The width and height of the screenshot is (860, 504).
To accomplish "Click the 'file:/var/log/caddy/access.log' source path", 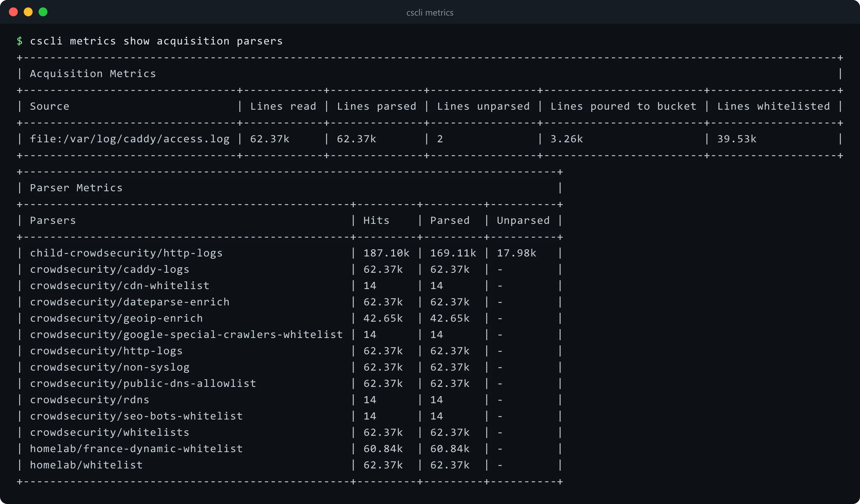I will pyautogui.click(x=130, y=139).
